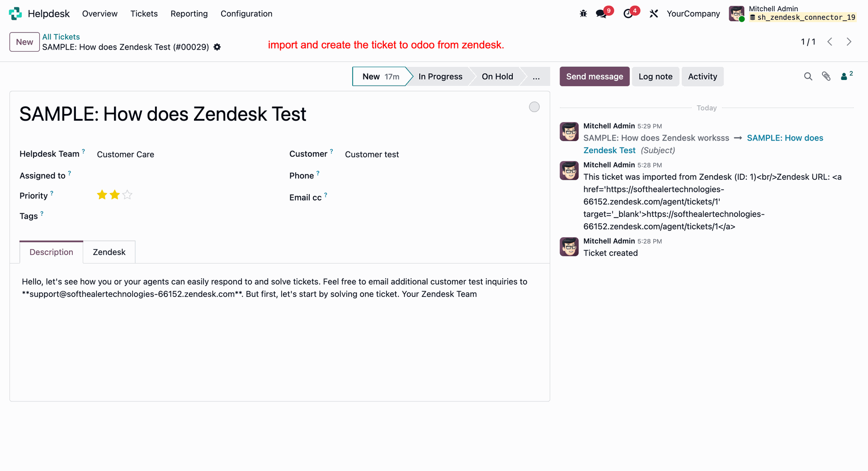The width and height of the screenshot is (868, 471).
Task: Show Helpdesk Team help tooltip question mark
Action: tap(83, 151)
